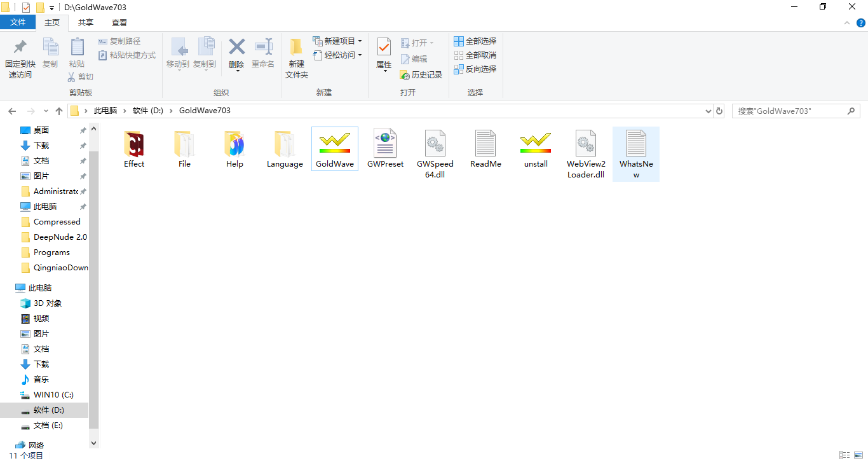
Task: Click 全部选择 to select all items
Action: click(475, 41)
